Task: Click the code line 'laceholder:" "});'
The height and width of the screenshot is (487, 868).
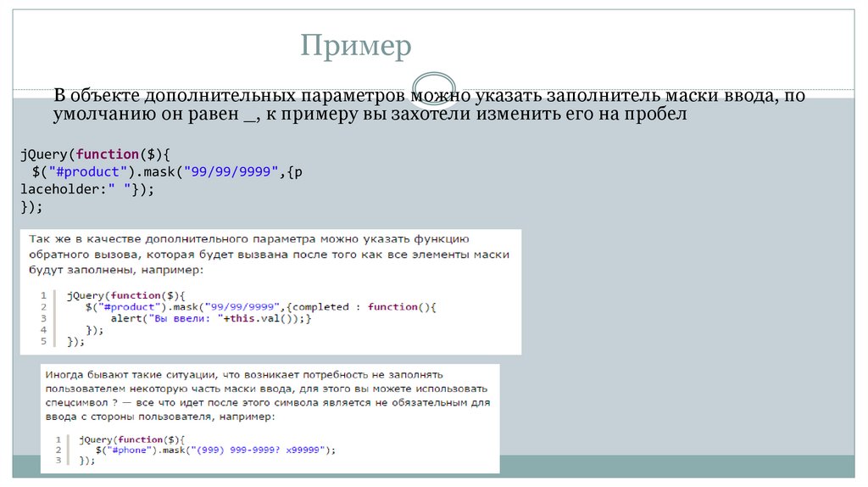Action: coord(87,189)
